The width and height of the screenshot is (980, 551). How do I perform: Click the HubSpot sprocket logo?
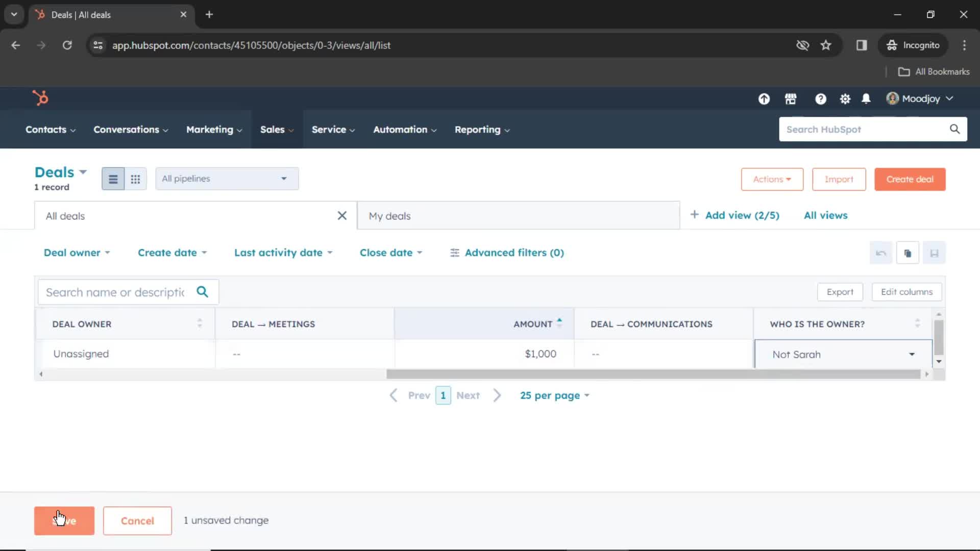(x=40, y=97)
